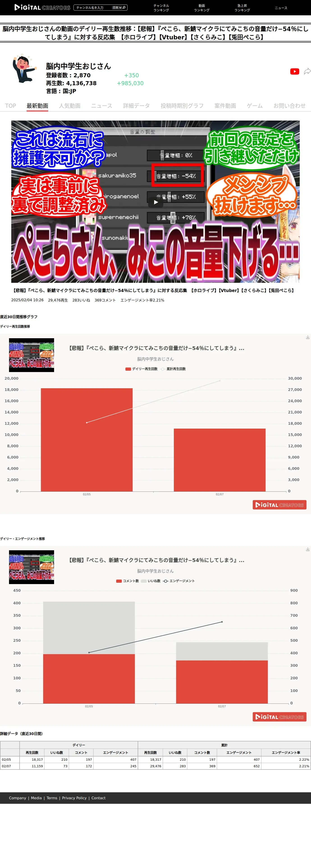Viewport: 311px width, 868px height.
Task: Open the Terms footer link
Action: pyautogui.click(x=52, y=798)
